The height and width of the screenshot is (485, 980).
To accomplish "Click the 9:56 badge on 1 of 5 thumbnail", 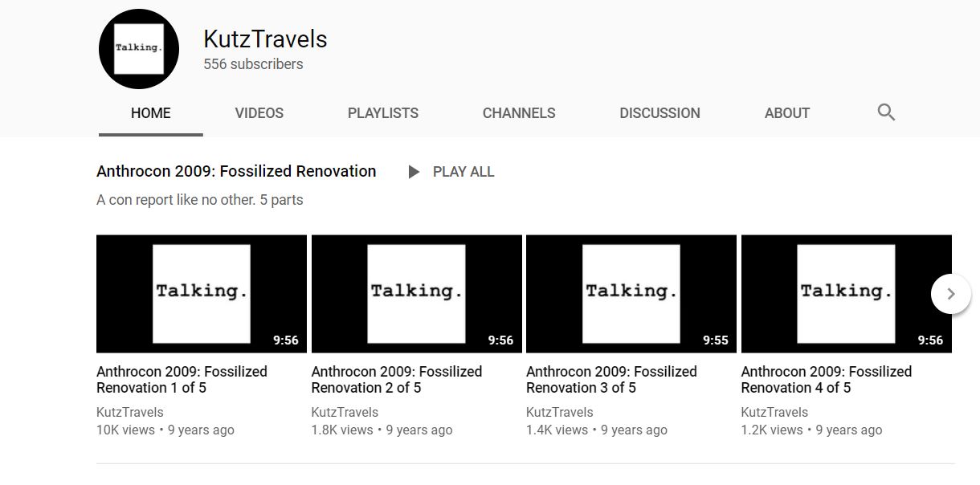I will 286,340.
